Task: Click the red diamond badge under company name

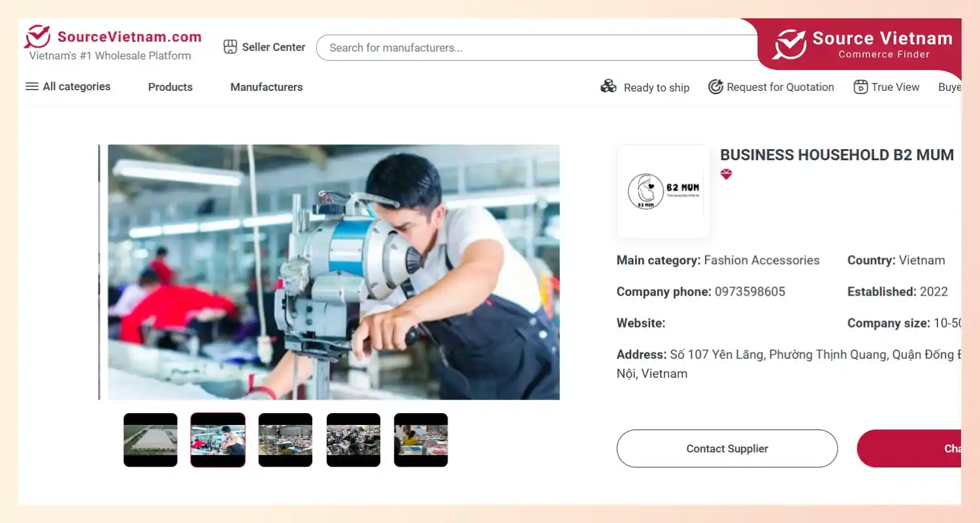Action: pos(726,175)
